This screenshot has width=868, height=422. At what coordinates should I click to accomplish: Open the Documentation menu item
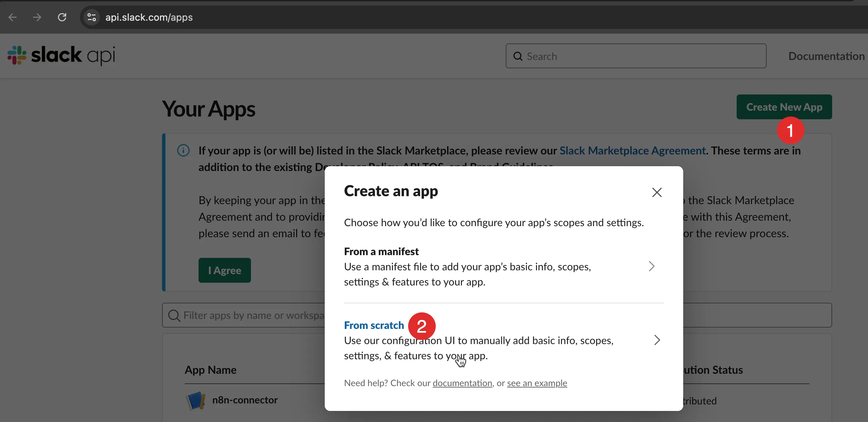pyautogui.click(x=826, y=56)
